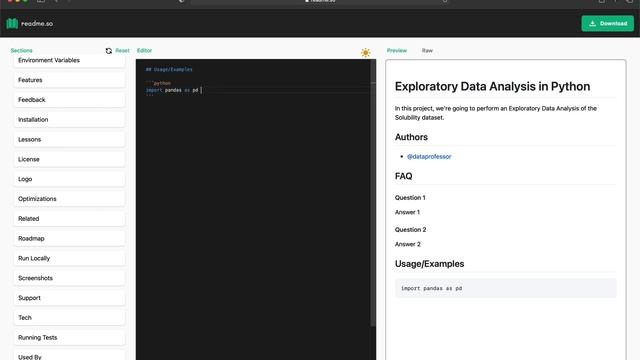Viewport: 640px width, 360px height.
Task: Add the License section
Action: (x=69, y=159)
